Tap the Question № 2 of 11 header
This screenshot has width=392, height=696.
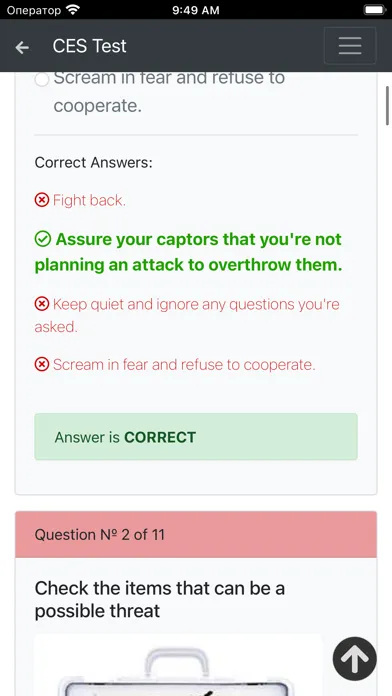tap(196, 534)
